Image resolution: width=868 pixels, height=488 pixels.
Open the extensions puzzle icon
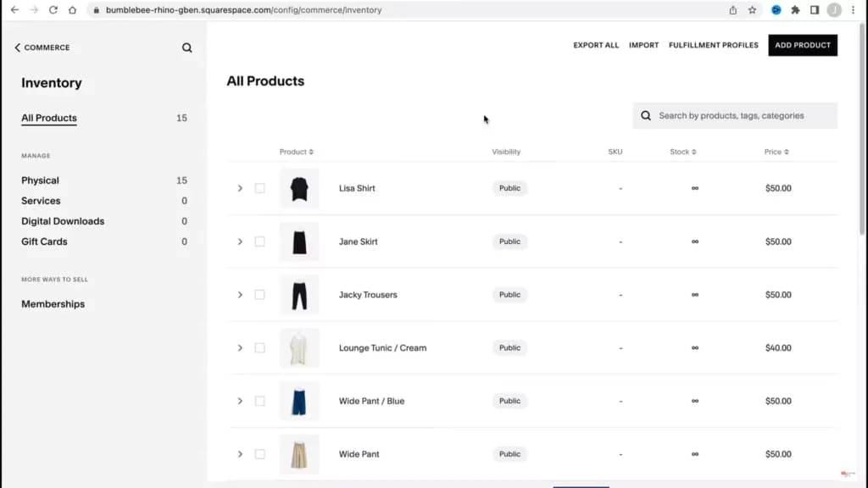[795, 10]
